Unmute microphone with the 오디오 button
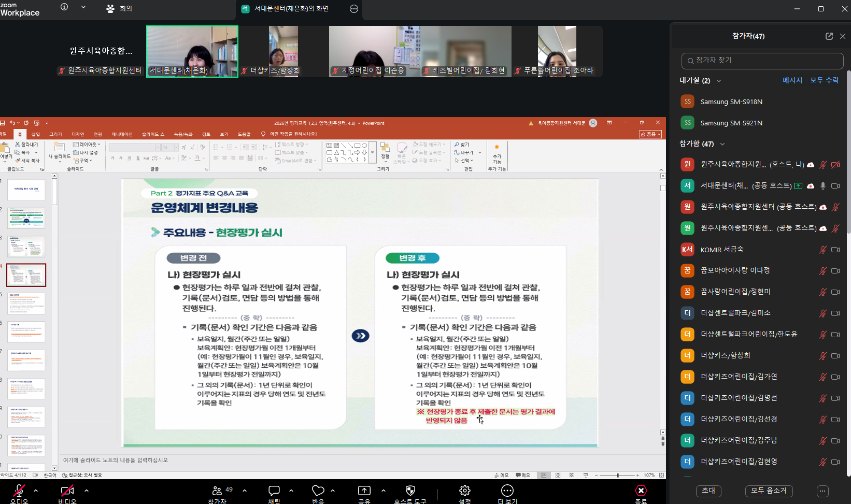Screen dimensions: 851x504 [x=19, y=491]
